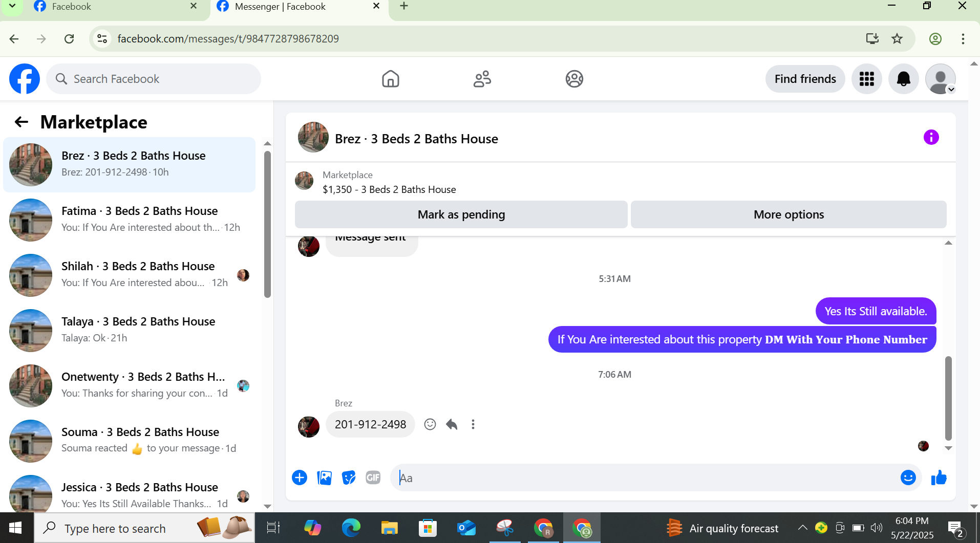Open the $1,350 Marketplace listing link
This screenshot has width=980, height=543.
389,189
